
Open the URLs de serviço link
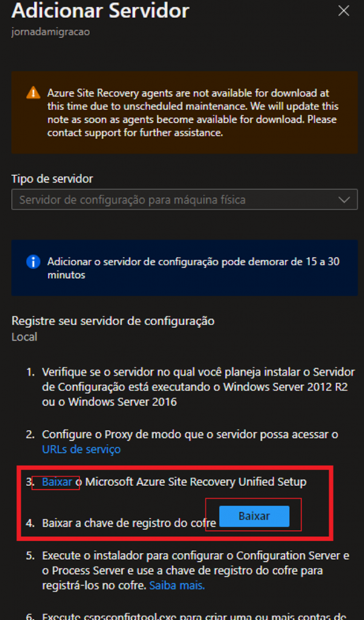click(81, 449)
